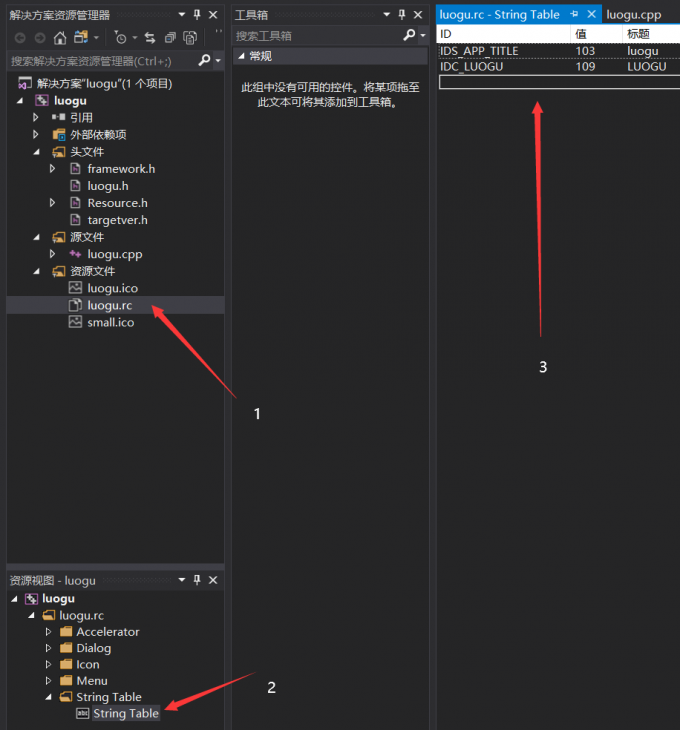Expand the 引用 references node
This screenshot has width=680, height=730.
click(x=35, y=117)
